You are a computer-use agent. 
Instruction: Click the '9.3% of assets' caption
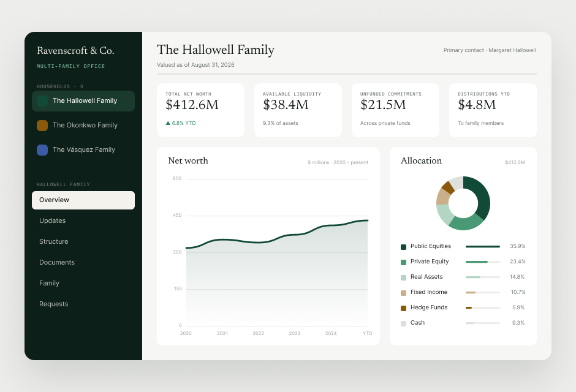[x=281, y=123]
